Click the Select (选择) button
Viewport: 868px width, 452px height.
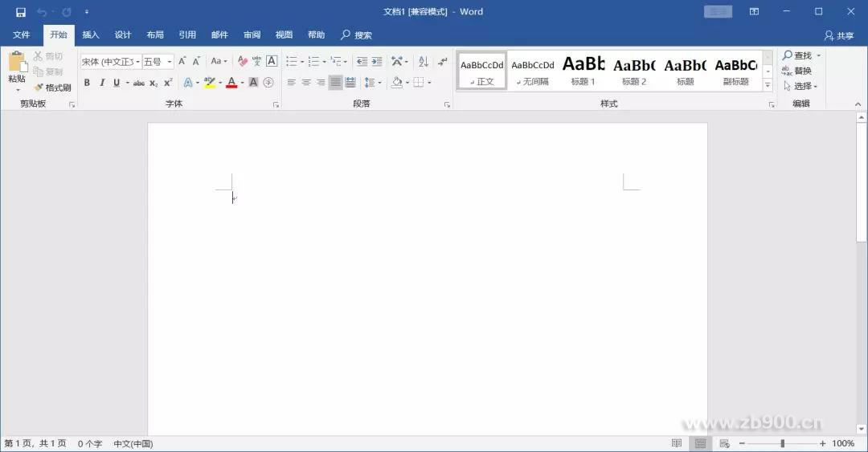tap(800, 86)
